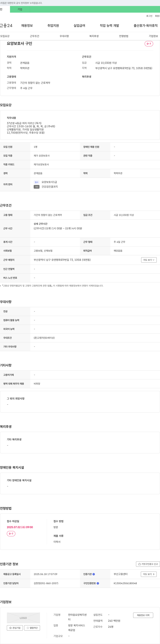Click the 방문 복지서비스 제공업 industry text
Screen dimensions: 160x644
[77, 628]
